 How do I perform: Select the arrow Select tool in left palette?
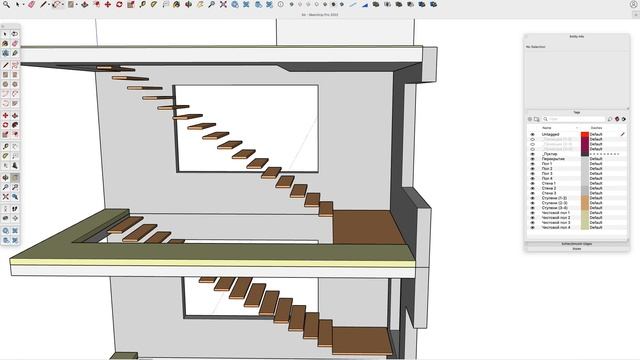click(5, 34)
